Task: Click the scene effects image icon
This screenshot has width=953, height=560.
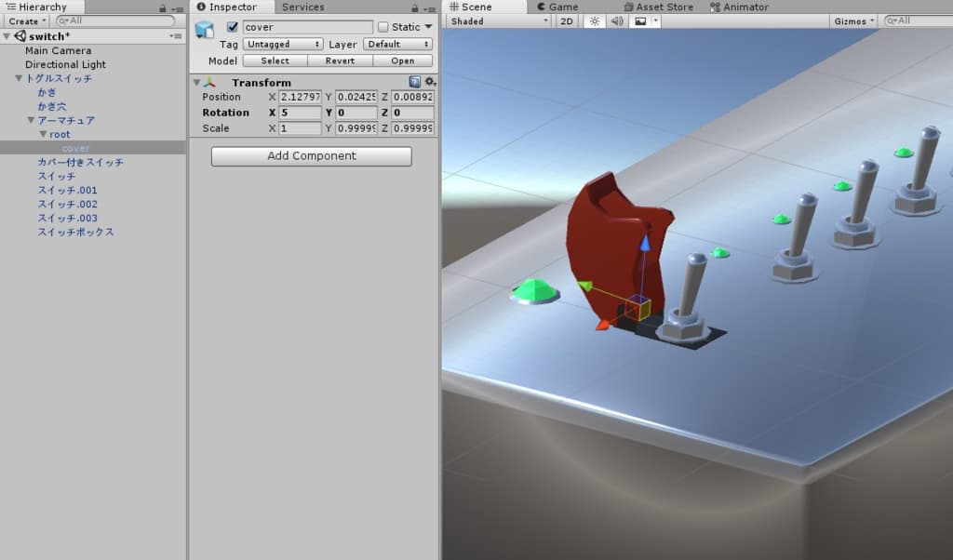Action: (x=639, y=20)
